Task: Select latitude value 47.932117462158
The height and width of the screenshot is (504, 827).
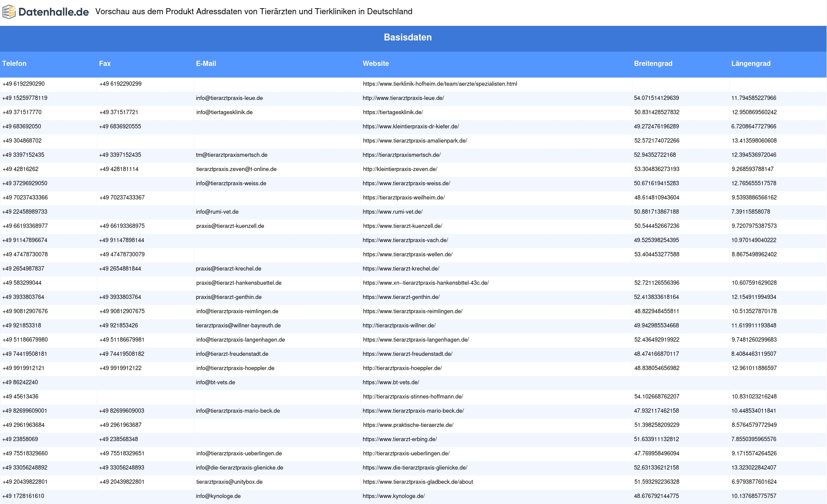Action: point(656,411)
